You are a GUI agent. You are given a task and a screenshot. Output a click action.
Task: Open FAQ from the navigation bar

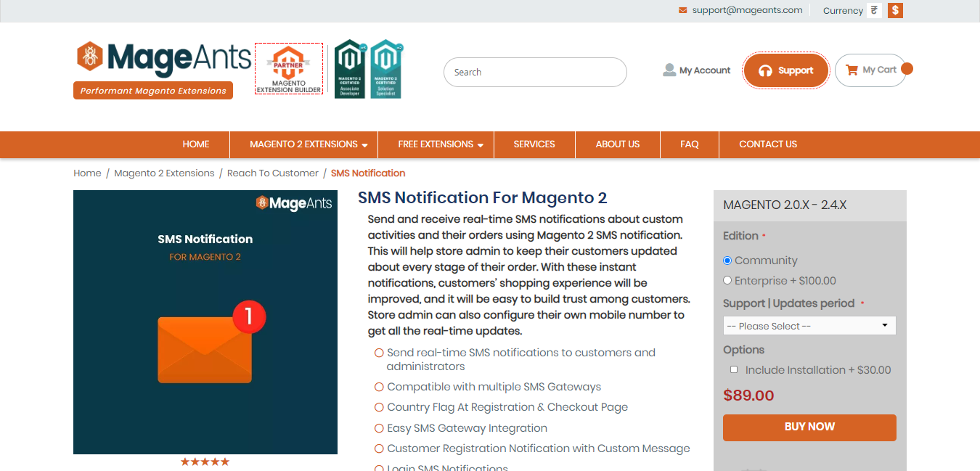690,144
